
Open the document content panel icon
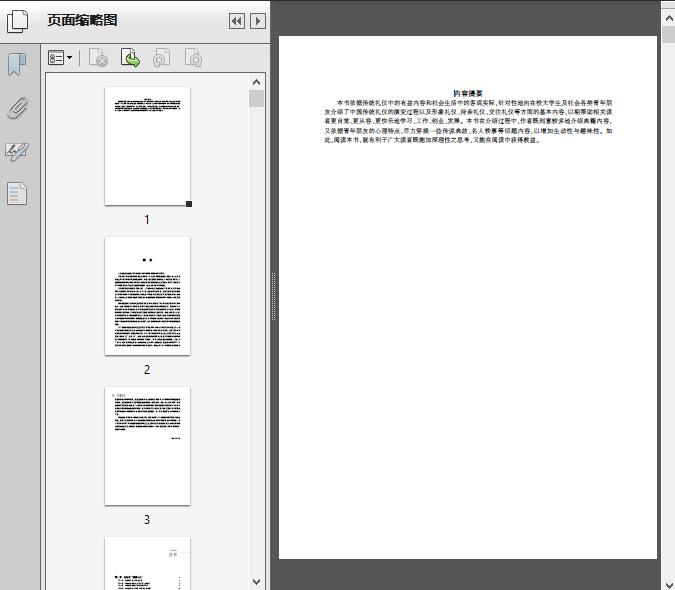[17, 193]
